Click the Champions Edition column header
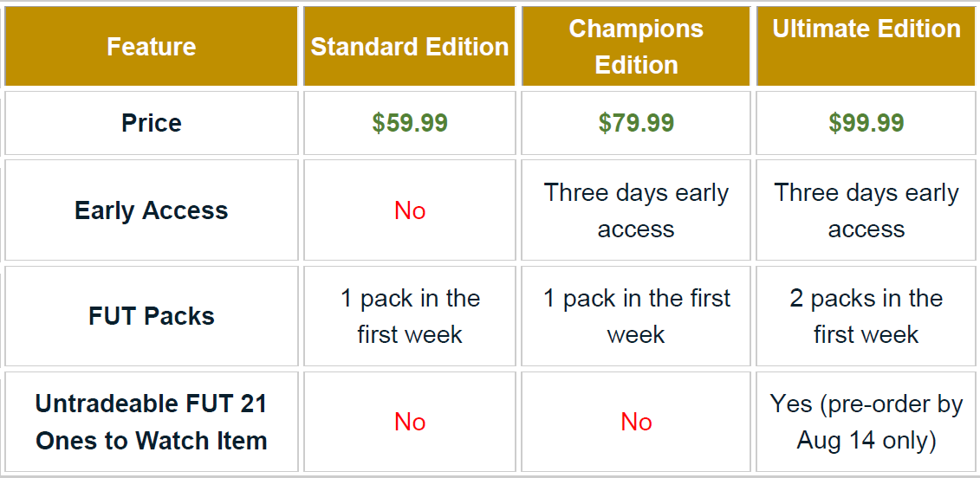 pos(636,47)
